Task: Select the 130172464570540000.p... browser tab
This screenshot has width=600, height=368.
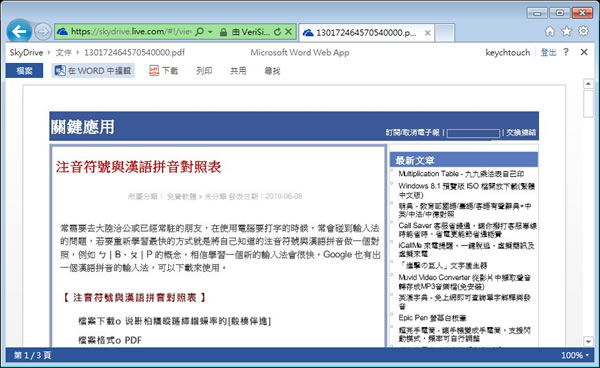Action: [x=366, y=33]
